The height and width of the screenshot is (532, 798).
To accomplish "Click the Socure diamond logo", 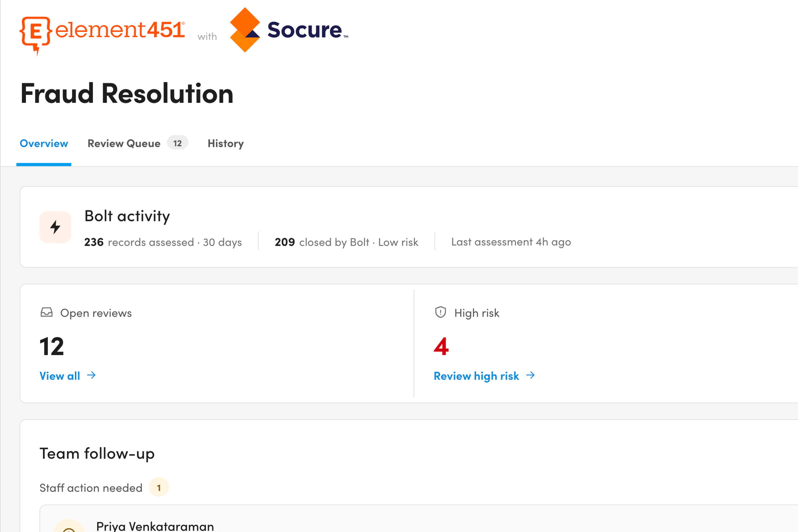I will (245, 30).
